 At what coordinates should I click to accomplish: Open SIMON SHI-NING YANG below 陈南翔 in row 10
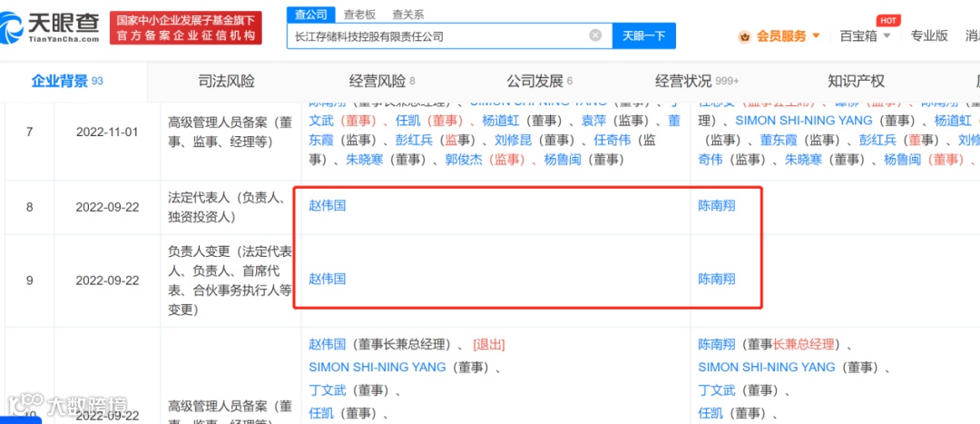(x=766, y=367)
